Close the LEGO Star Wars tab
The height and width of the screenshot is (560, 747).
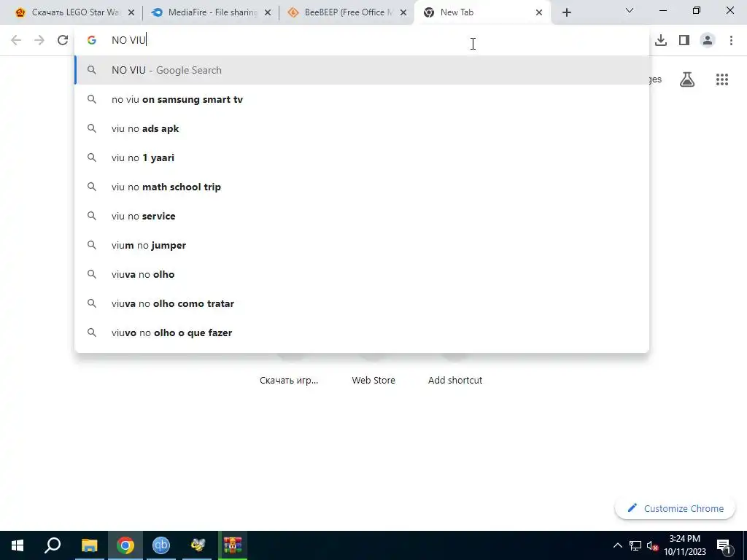(x=131, y=12)
